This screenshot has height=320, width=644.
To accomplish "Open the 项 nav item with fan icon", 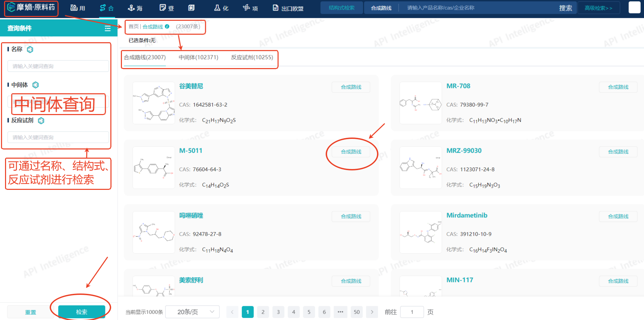I will click(x=250, y=8).
